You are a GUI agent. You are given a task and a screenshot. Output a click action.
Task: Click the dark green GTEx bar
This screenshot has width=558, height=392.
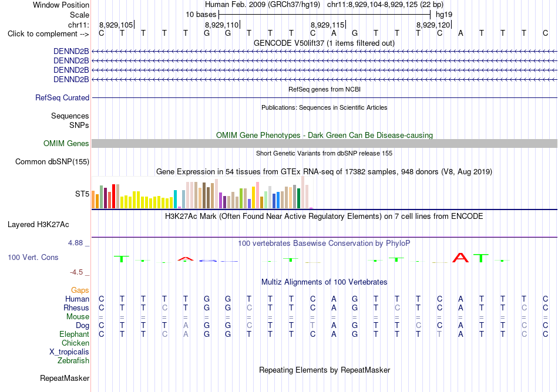298,198
